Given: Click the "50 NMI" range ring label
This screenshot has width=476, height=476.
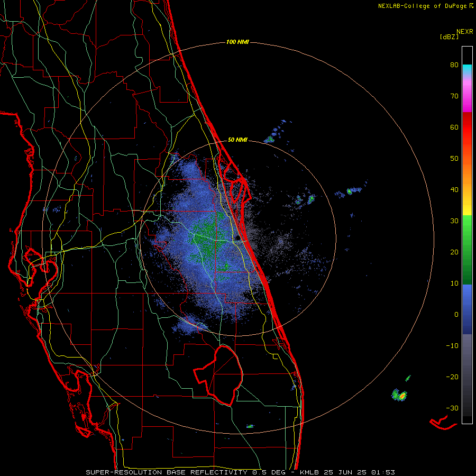Looking at the screenshot, I should [x=237, y=140].
